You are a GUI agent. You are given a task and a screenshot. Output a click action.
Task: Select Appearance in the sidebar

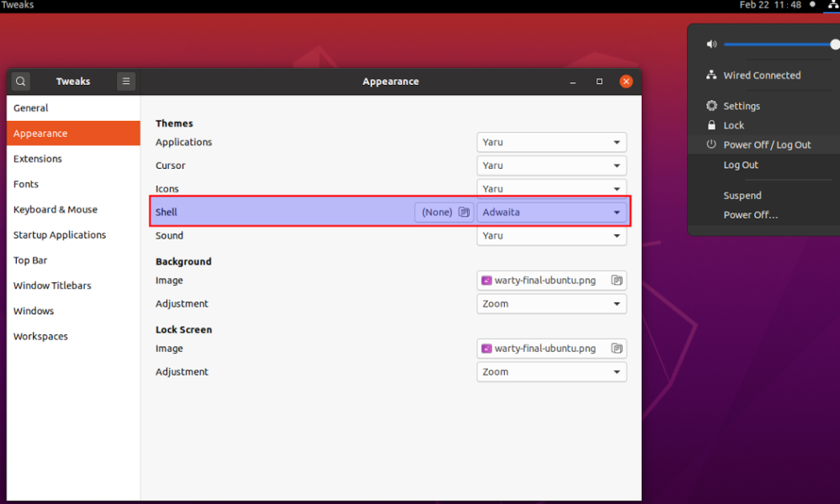click(x=73, y=134)
